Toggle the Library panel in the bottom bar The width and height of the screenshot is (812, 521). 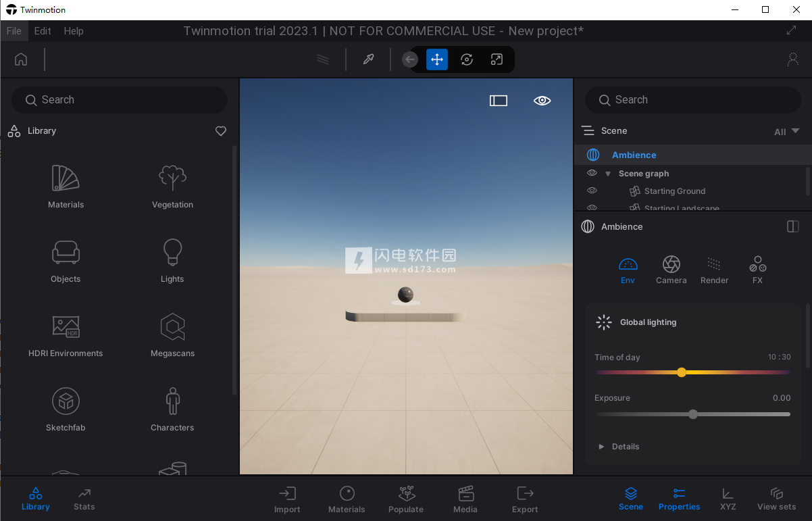[36, 499]
